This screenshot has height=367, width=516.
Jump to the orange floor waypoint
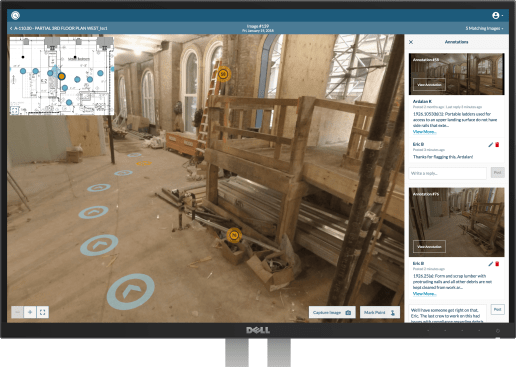pos(144,163)
